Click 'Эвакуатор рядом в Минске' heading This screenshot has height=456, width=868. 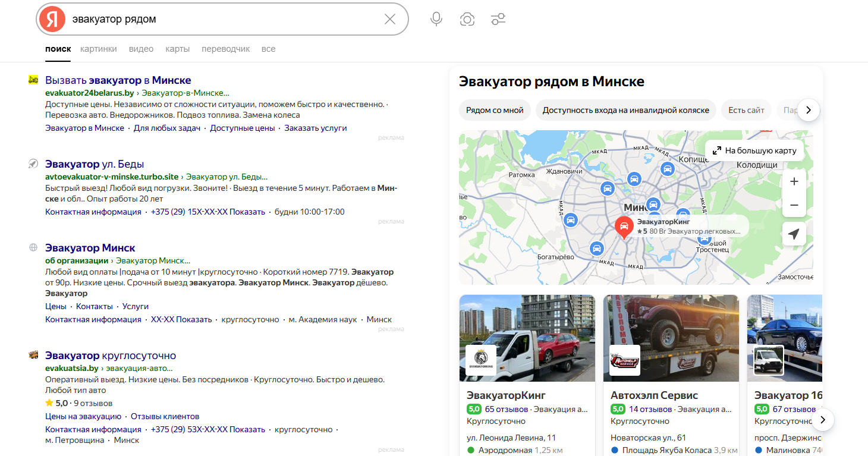[x=552, y=81]
